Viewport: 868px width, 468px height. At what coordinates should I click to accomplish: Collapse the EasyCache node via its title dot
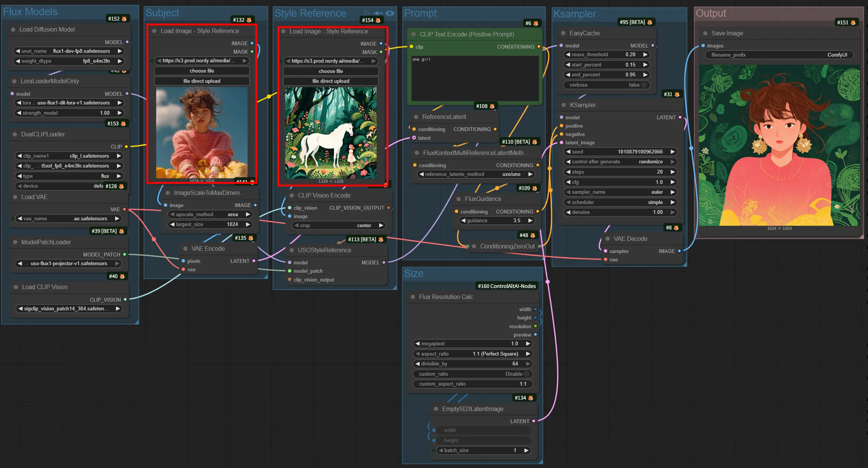tap(563, 33)
